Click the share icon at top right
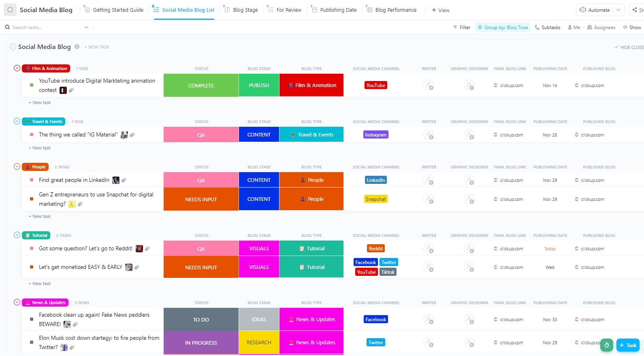The image size is (644, 356). click(x=635, y=10)
